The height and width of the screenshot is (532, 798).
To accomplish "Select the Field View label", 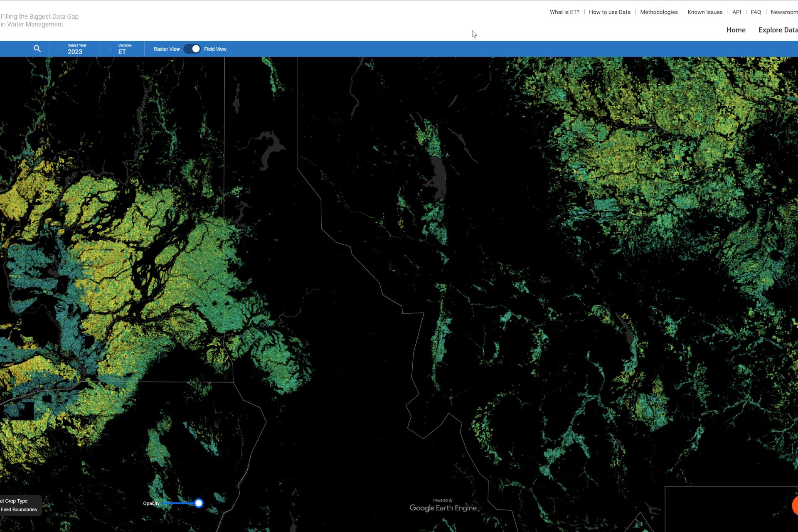I will [x=215, y=49].
